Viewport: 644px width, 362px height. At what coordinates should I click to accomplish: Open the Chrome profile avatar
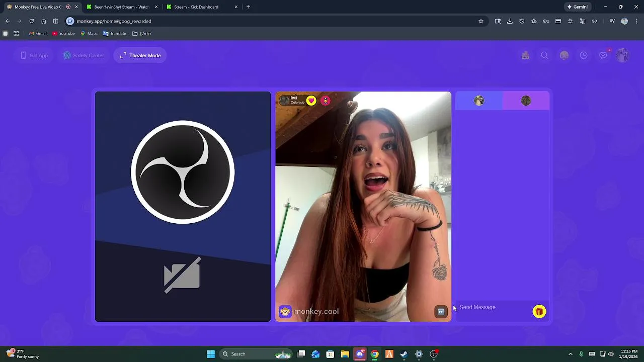point(624,21)
